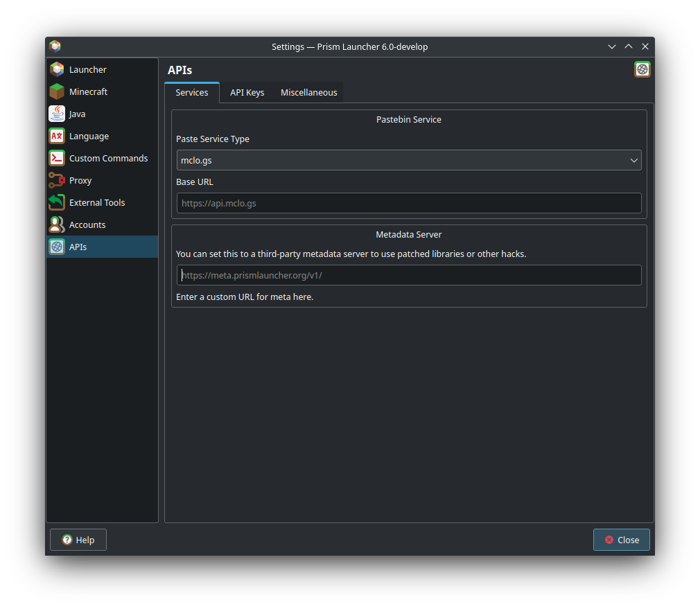This screenshot has height=609, width=700.
Task: Minimize the Settings window
Action: tap(611, 46)
